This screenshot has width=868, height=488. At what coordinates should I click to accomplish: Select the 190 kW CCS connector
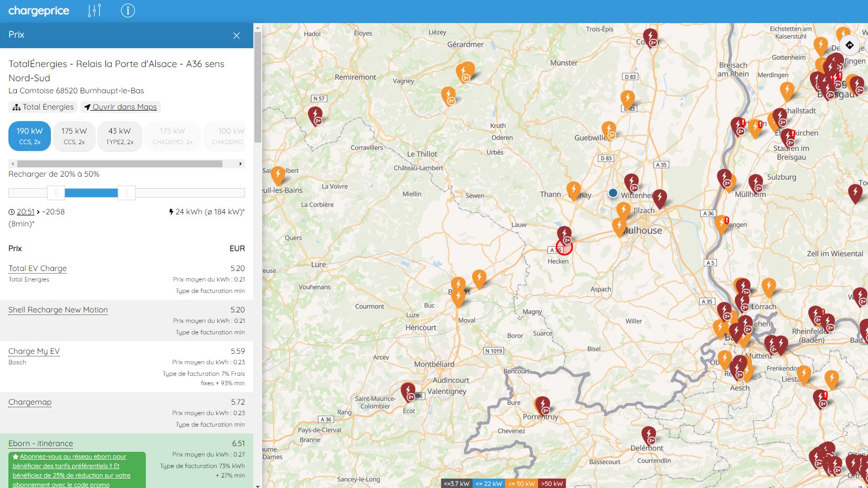pyautogui.click(x=30, y=136)
